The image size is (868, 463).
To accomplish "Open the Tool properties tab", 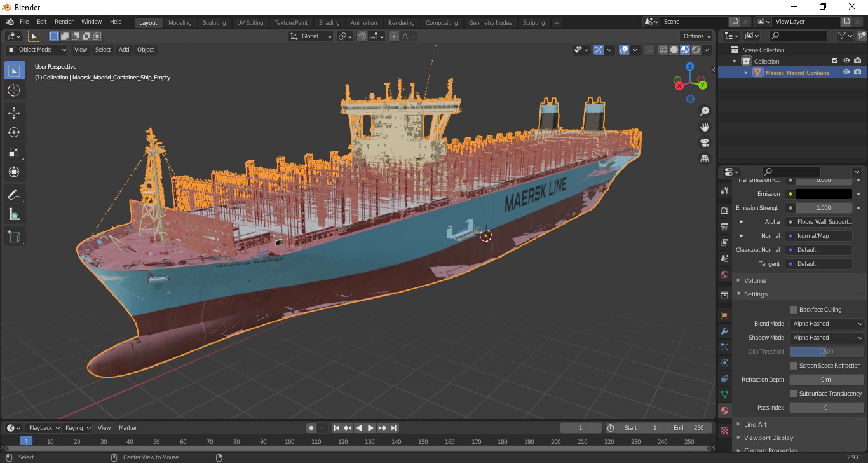I will [724, 191].
